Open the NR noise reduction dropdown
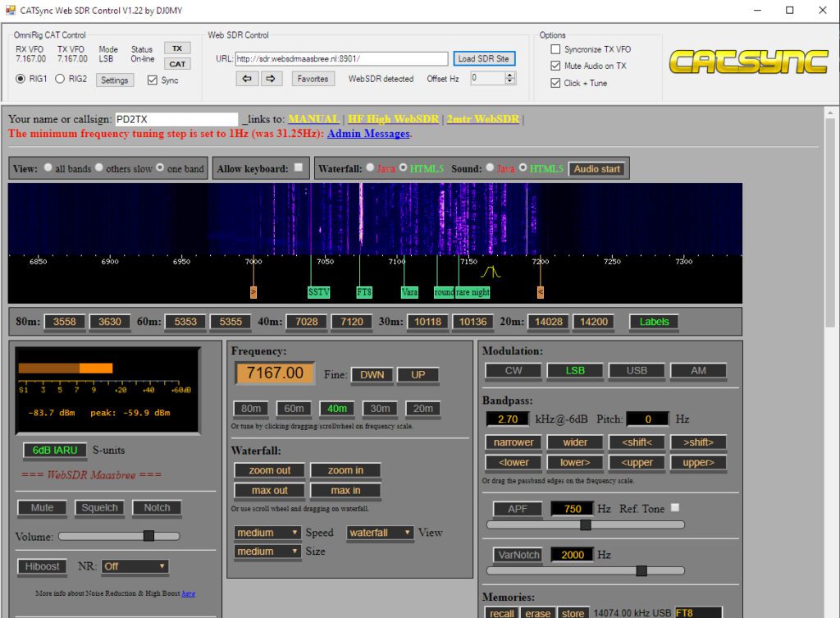840x618 pixels. 135,566
